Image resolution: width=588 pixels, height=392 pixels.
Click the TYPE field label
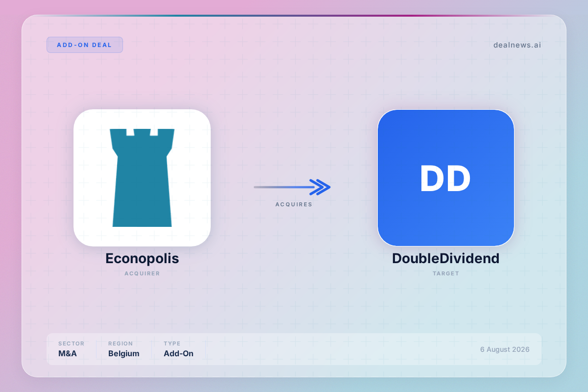pyautogui.click(x=172, y=343)
